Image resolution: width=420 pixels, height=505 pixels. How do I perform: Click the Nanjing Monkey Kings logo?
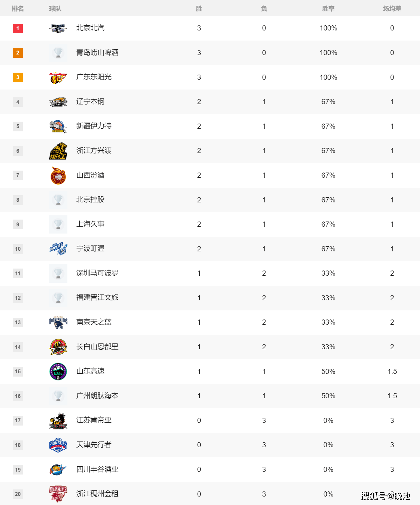(58, 322)
